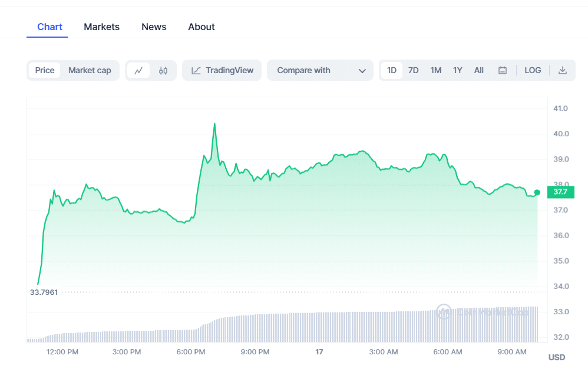Toggle the Market cap view
Image resolution: width=588 pixels, height=375 pixels.
90,71
